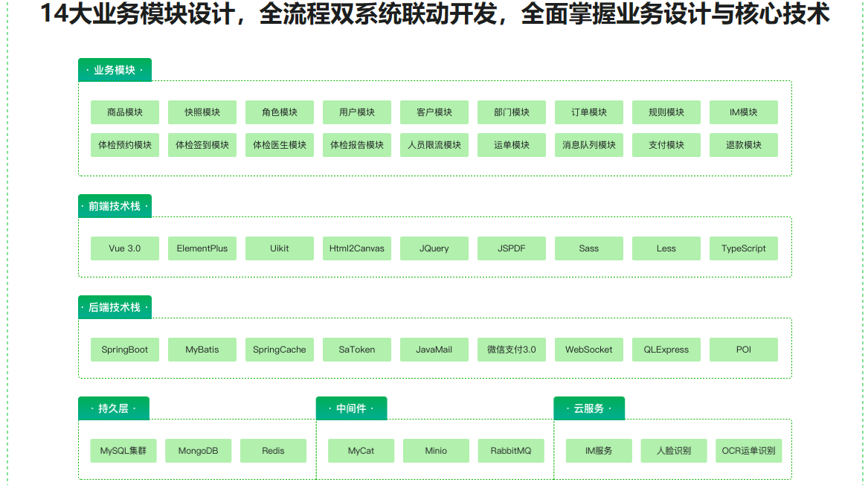
Task: Click the 体检报告模块 tag
Action: tap(357, 145)
